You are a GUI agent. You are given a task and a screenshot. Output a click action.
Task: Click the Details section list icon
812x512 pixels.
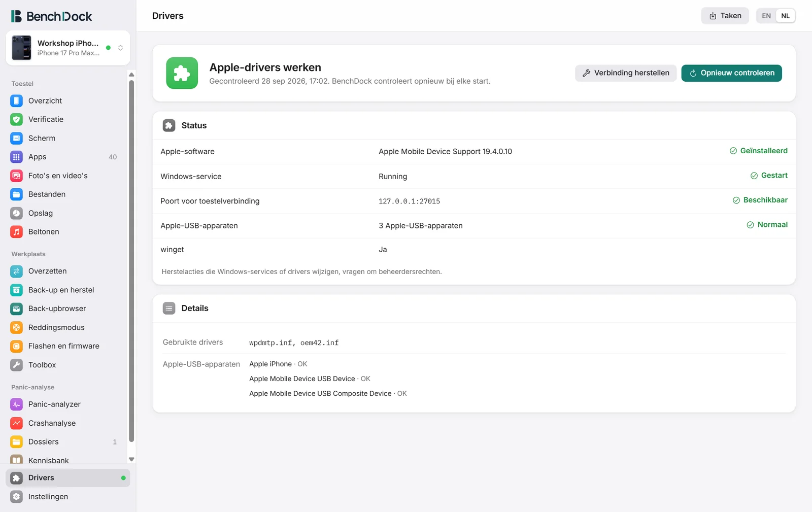(169, 308)
